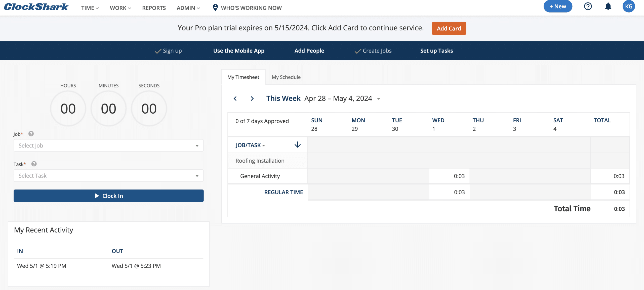Click the Sign up onboarding step
The height and width of the screenshot is (290, 644).
click(168, 51)
